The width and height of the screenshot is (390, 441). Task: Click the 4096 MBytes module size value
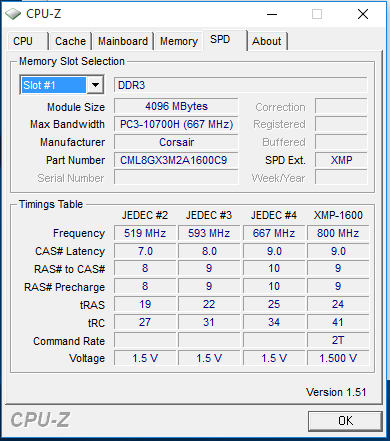coord(176,106)
